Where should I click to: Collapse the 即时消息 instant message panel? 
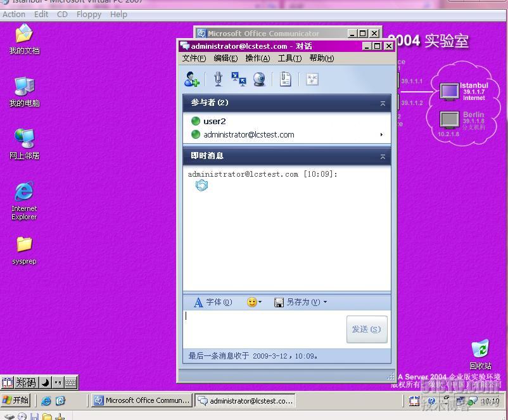click(383, 156)
